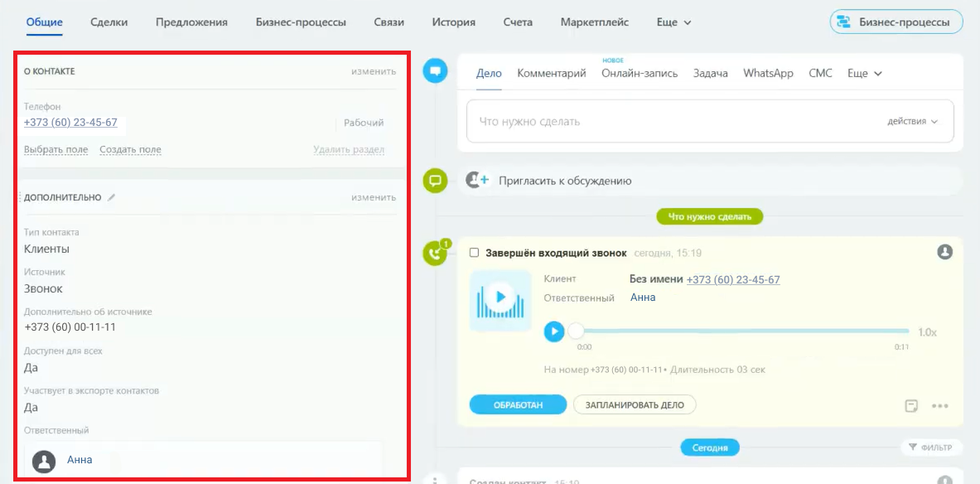Click the add-user icon beside Пригласить к обсуждению

tap(475, 180)
